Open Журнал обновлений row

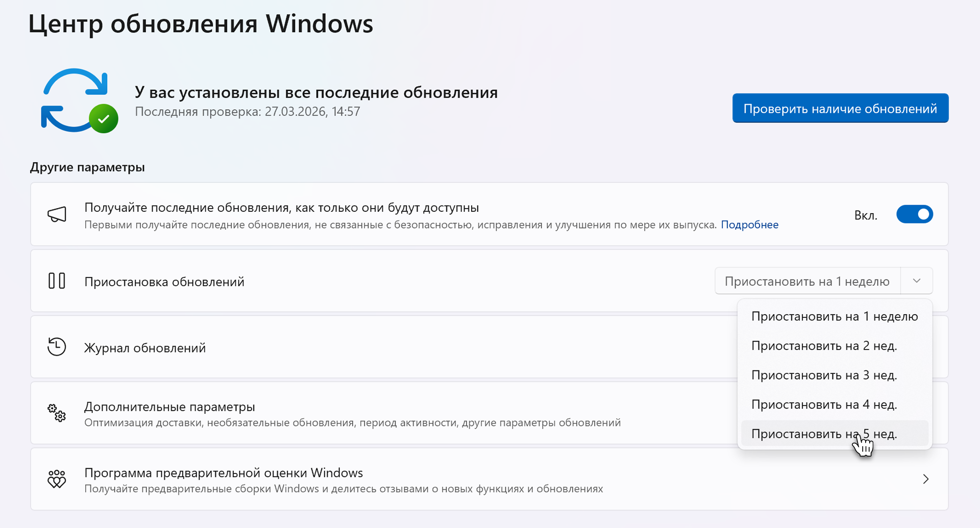[x=357, y=347]
